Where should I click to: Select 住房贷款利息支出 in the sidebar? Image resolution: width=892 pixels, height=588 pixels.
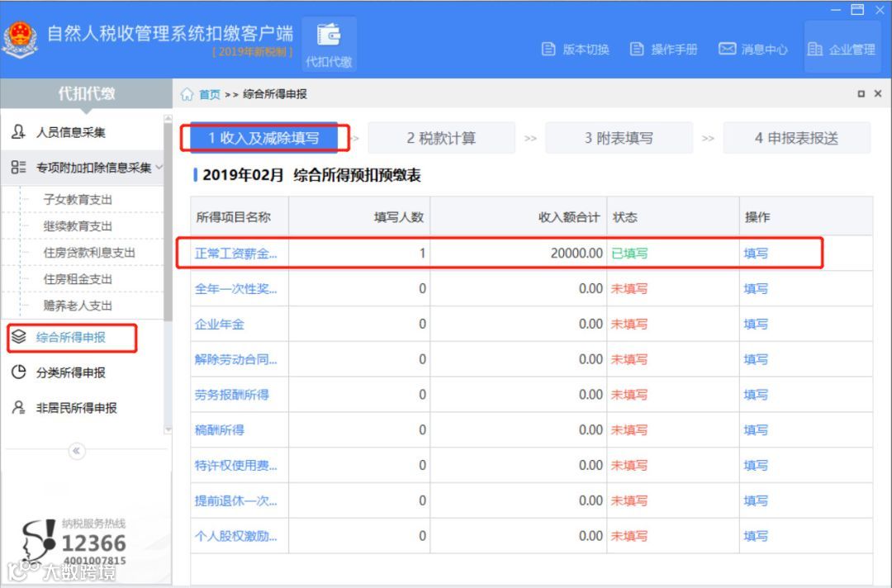[x=89, y=253]
